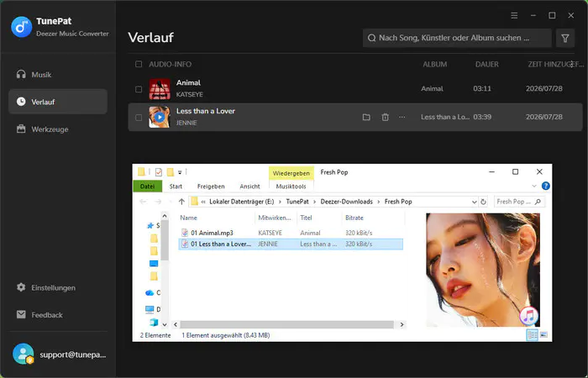
Task: Click duration 03:39 in track list
Action: [x=482, y=117]
